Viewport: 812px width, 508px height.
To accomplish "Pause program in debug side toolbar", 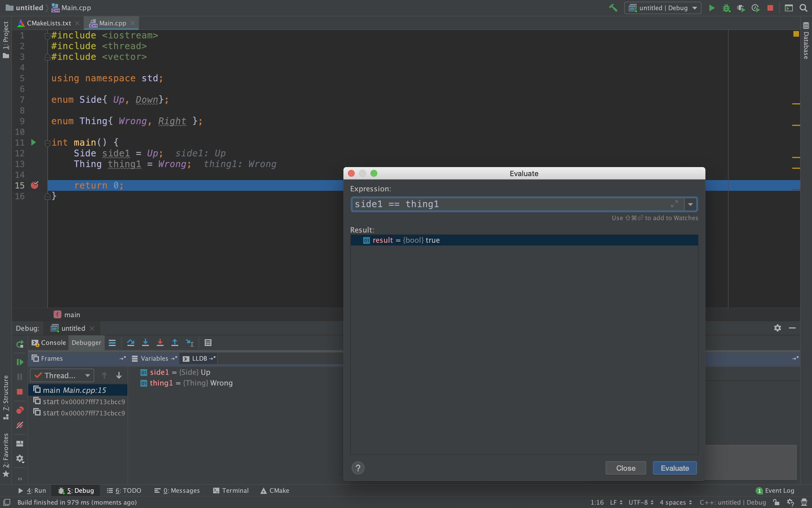I will pos(20,377).
